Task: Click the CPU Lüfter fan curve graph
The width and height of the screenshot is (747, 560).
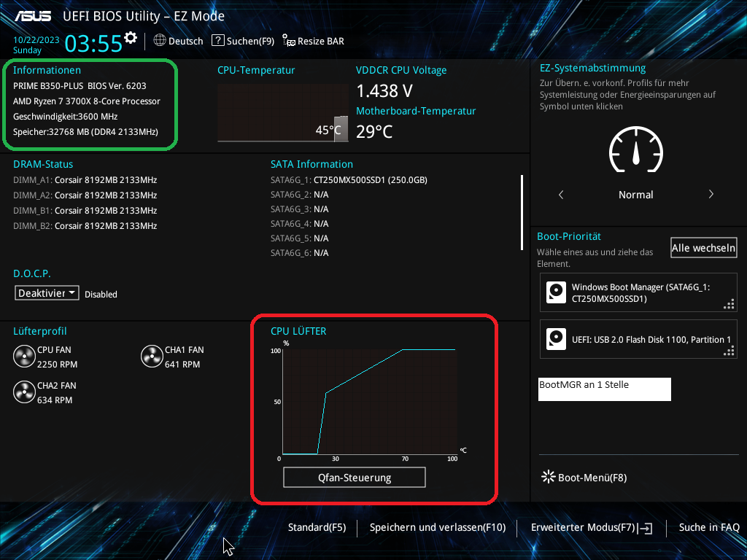Action: [370, 402]
